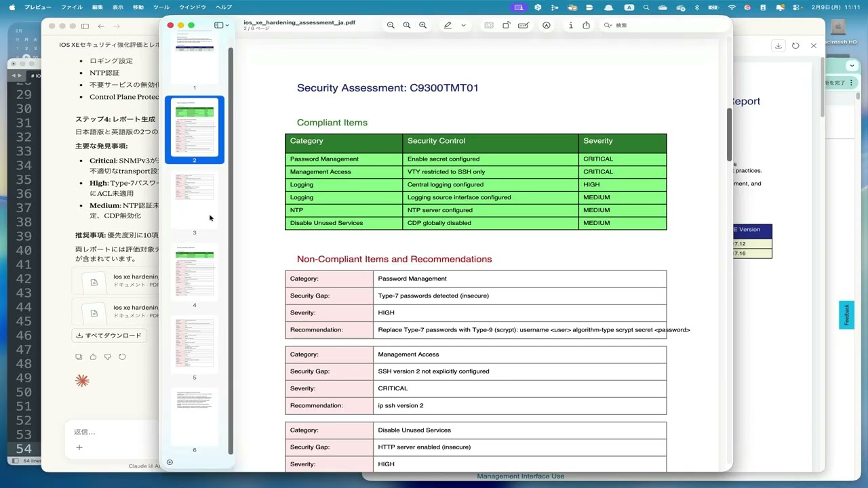Click the date and time 2月9日(月) 11:11
Viewport: 868px width, 488px height.
pos(835,7)
